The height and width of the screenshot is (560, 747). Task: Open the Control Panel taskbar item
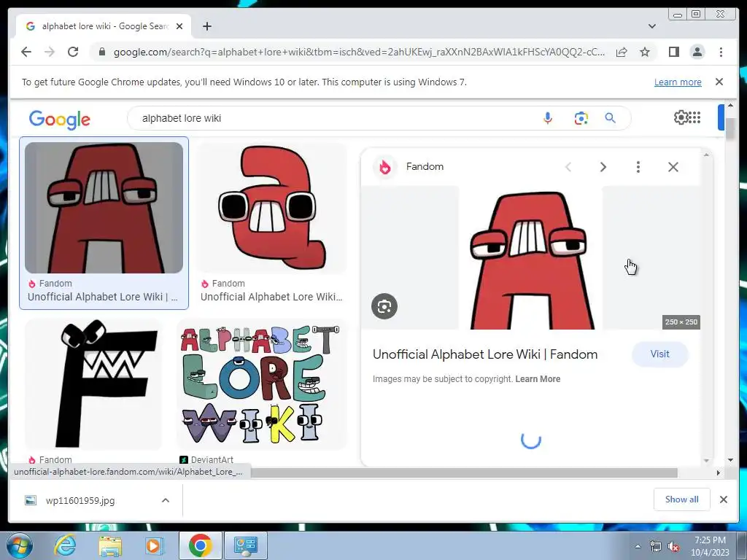click(x=246, y=545)
